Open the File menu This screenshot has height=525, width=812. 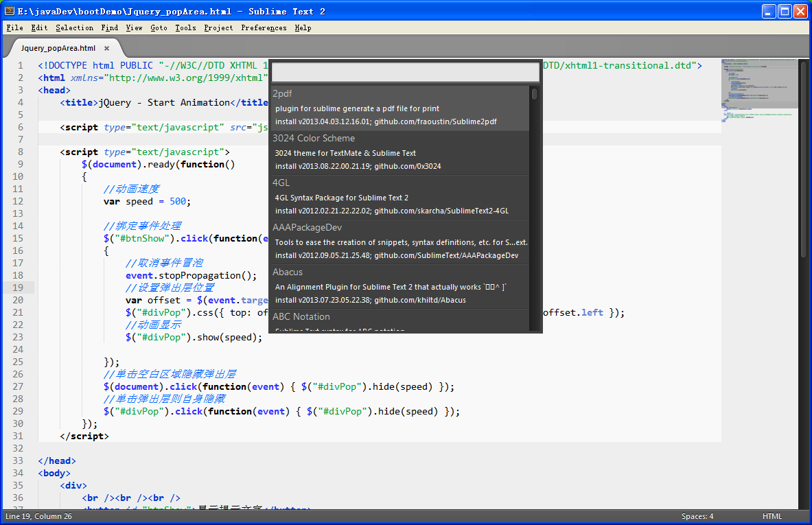pyautogui.click(x=14, y=28)
